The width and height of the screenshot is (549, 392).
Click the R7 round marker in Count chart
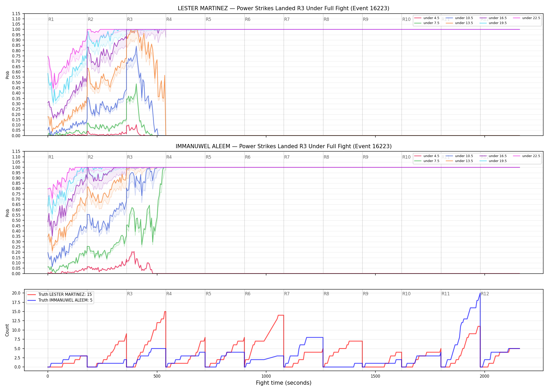coord(287,294)
